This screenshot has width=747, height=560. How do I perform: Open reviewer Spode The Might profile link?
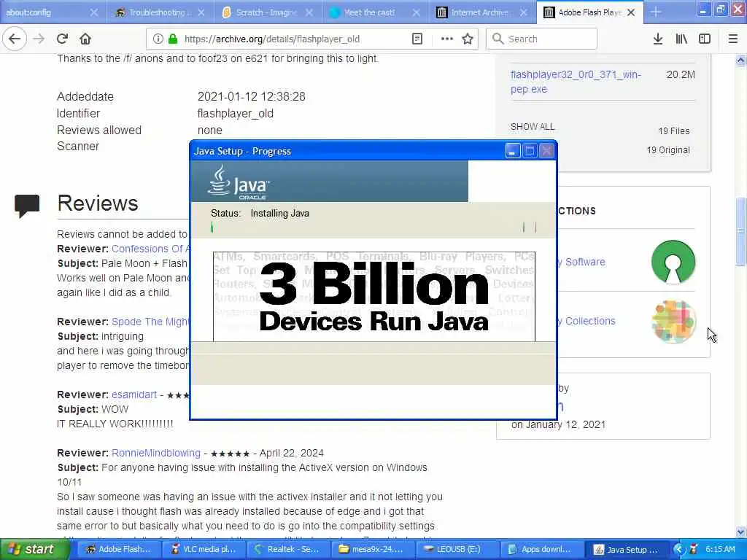pyautogui.click(x=150, y=322)
